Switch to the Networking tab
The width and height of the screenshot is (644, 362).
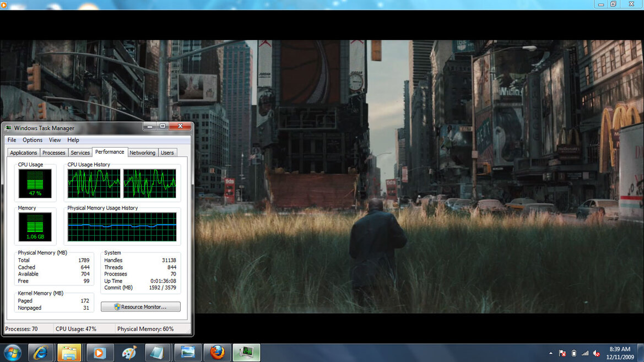coord(143,153)
